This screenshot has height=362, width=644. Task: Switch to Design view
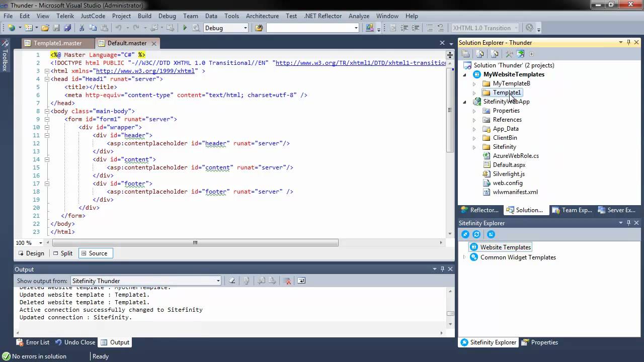[x=31, y=253]
